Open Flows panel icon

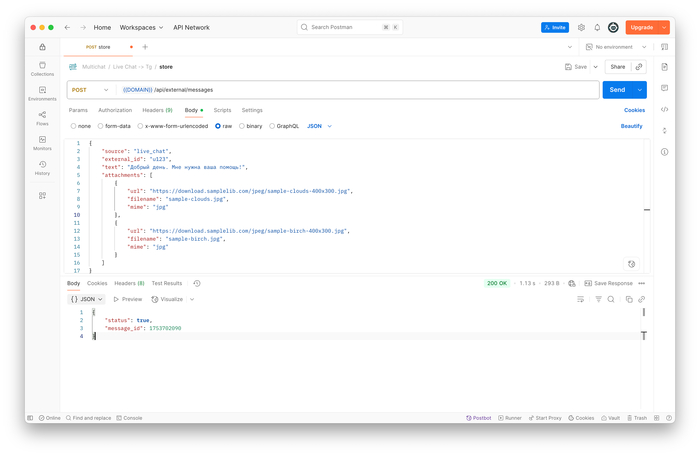click(42, 118)
